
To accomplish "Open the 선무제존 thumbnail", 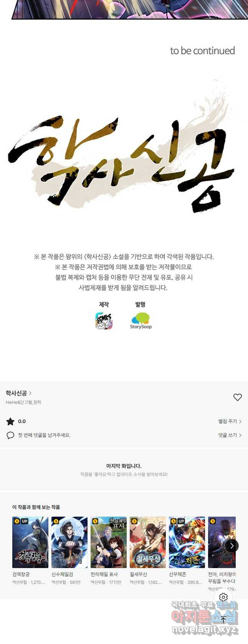I will point(187,542).
